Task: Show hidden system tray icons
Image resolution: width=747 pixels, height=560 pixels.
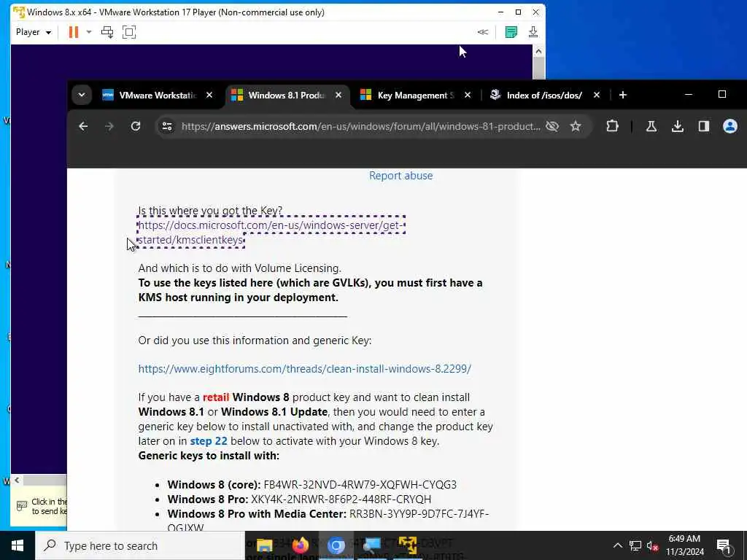Action: click(617, 545)
